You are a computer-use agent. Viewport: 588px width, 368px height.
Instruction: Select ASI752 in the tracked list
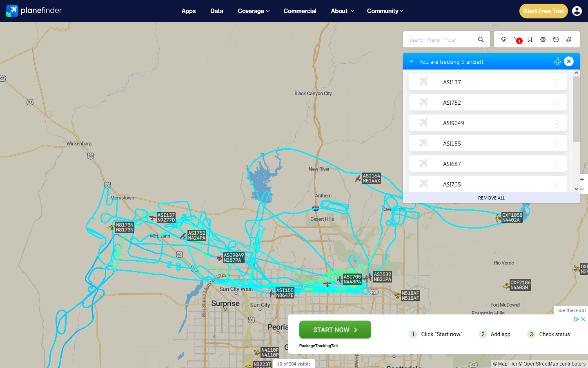point(488,103)
